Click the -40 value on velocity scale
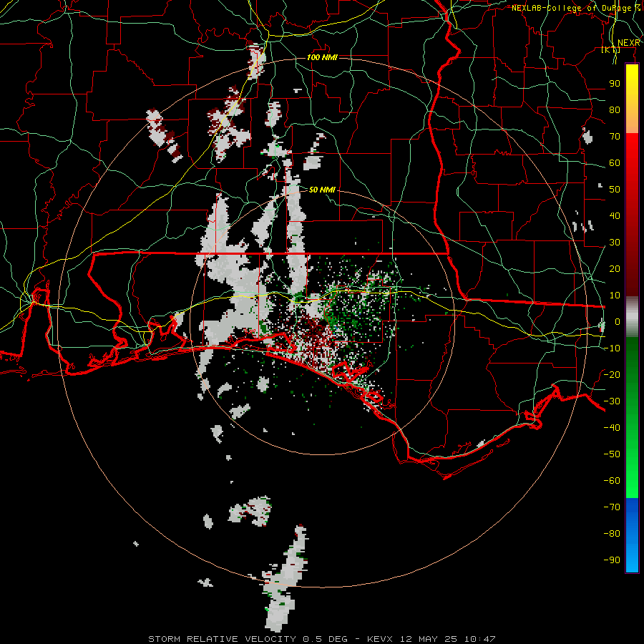Viewport: 644px width, 644px height. (x=612, y=428)
